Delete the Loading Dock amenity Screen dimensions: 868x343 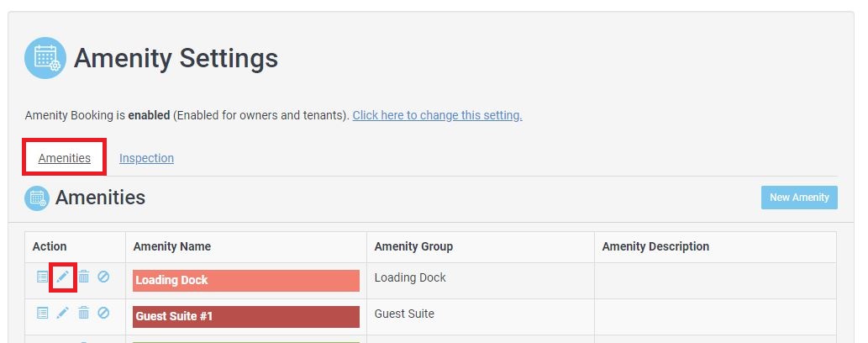tap(84, 277)
